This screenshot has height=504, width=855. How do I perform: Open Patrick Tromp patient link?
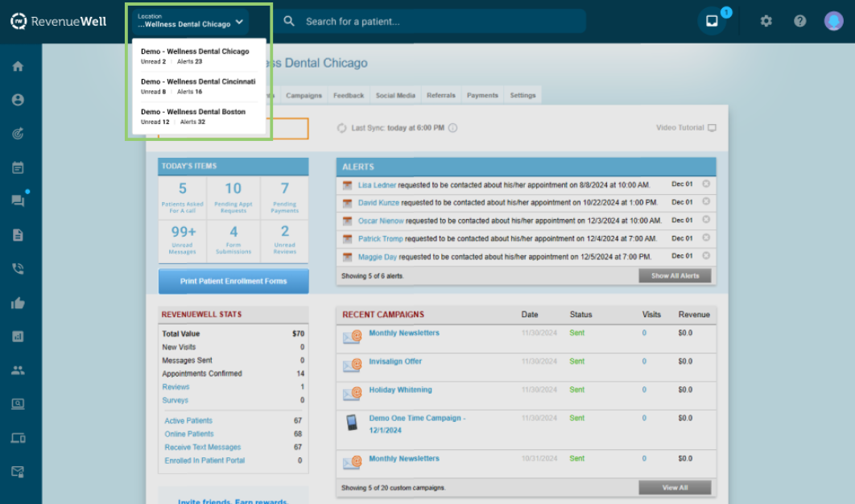(381, 239)
